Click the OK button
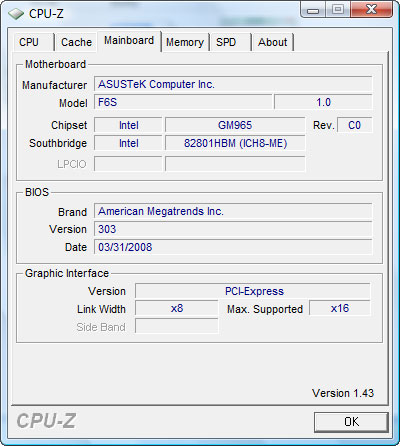This screenshot has width=400, height=446. (x=351, y=422)
